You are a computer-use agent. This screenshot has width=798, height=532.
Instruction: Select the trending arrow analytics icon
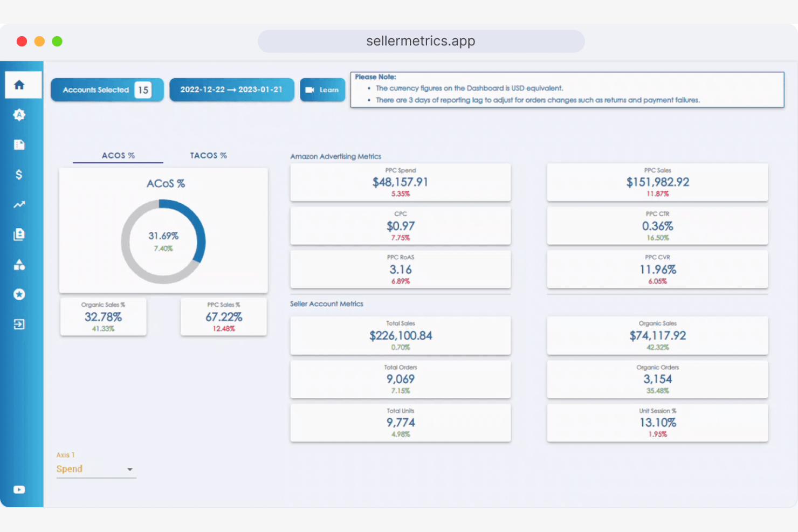(x=19, y=204)
